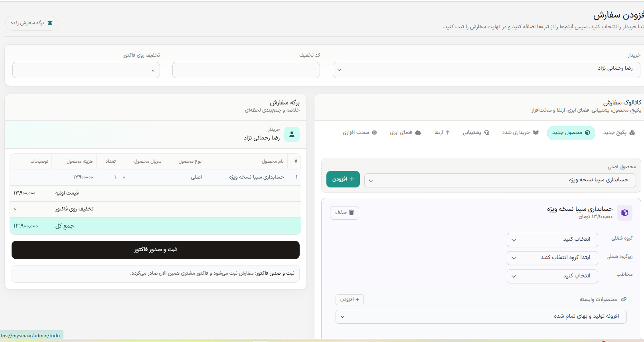Go to the فضای ابری tab
Image resolution: width=644 pixels, height=342 pixels.
coord(405,133)
